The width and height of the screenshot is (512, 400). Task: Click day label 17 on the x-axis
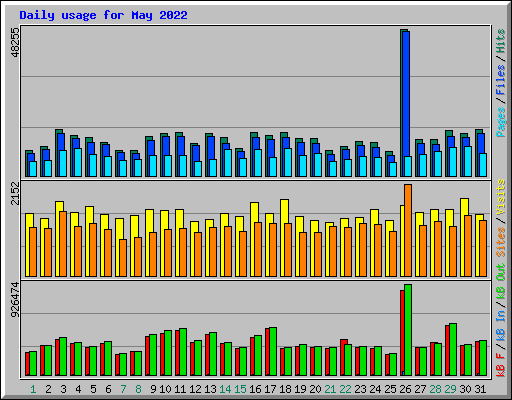click(270, 389)
